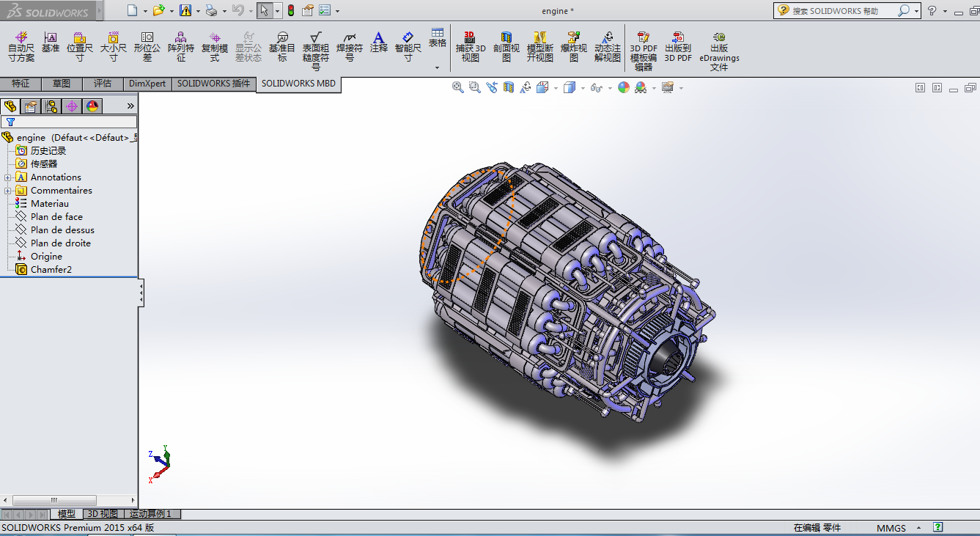
Task: Click the Edit Appearance color sphere icon
Action: pyautogui.click(x=624, y=87)
